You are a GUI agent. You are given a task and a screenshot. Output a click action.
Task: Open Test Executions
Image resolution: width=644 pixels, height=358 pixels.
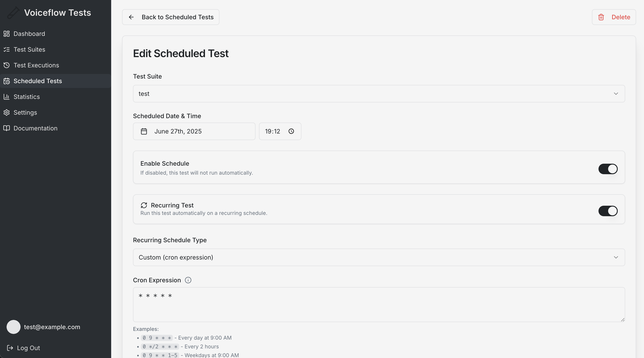(56, 65)
